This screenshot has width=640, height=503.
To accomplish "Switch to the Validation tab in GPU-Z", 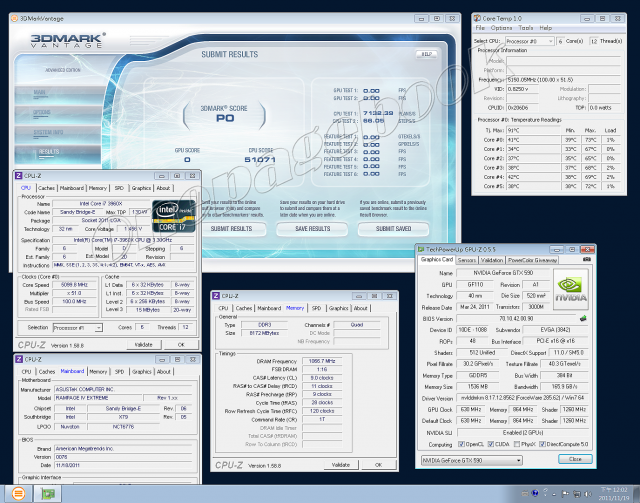I will pyautogui.click(x=492, y=260).
